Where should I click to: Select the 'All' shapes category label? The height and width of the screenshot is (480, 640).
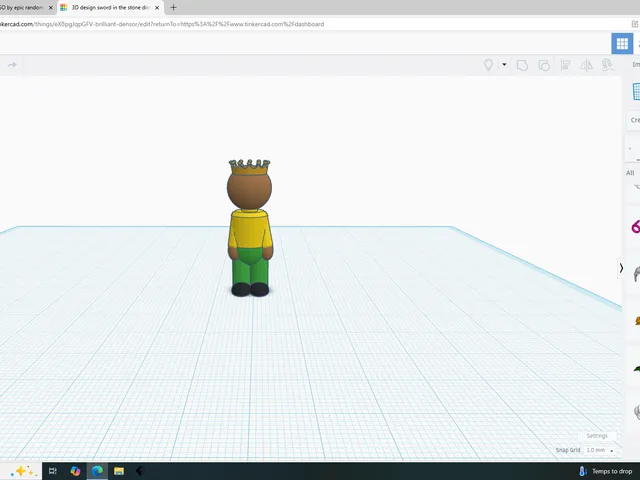pos(630,173)
